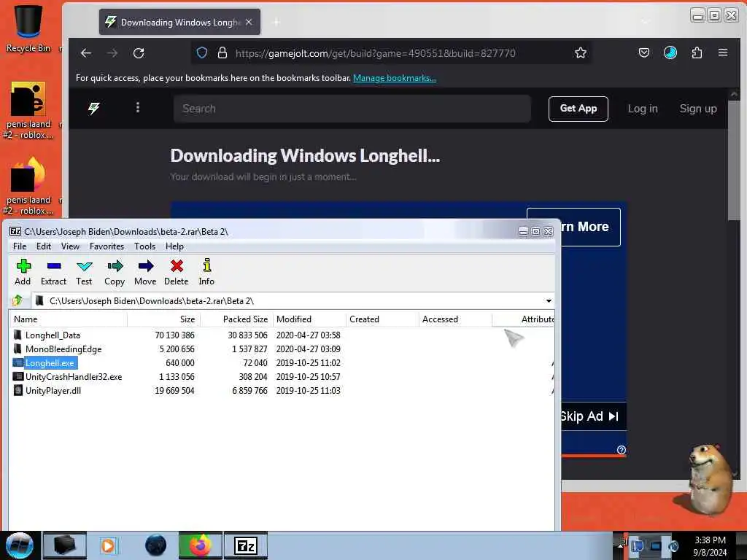Screen dimensions: 747x560
Task: Sort by Modified column header
Action: click(309, 319)
